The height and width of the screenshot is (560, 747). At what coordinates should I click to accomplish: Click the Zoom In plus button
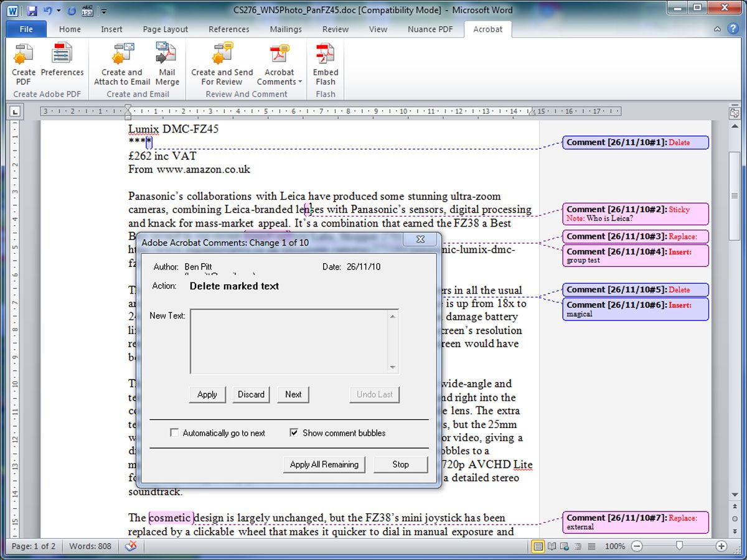[721, 546]
